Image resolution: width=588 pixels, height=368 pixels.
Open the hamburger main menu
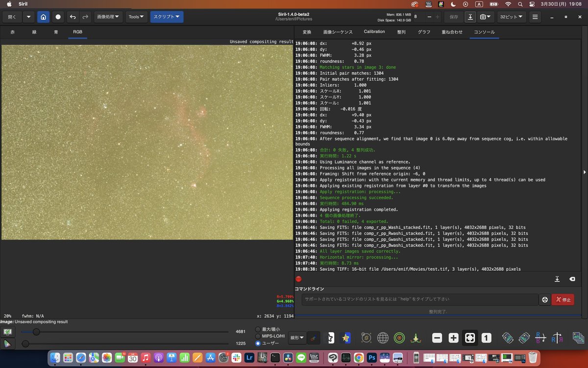coord(535,17)
